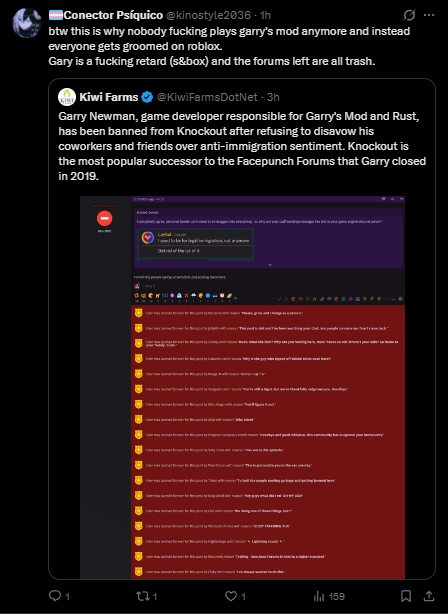Screen dimensions: 448x614
Task: Open the Conector Psíquico display name
Action: click(113, 15)
